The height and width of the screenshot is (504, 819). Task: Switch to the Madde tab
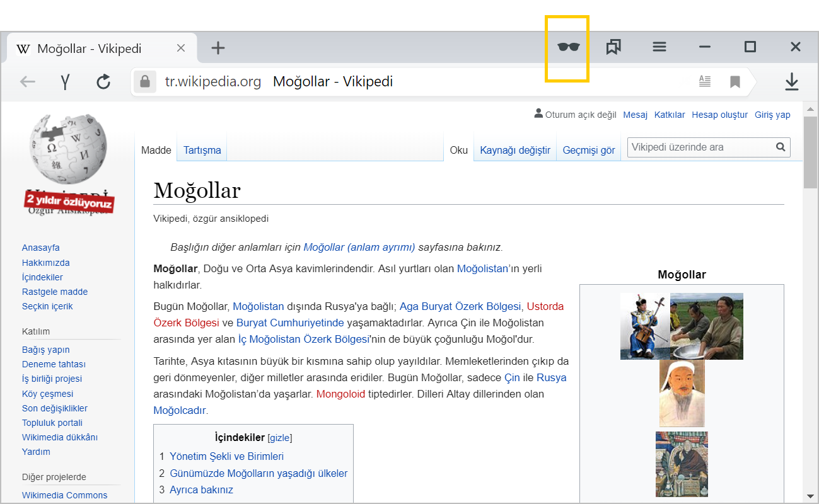click(156, 150)
